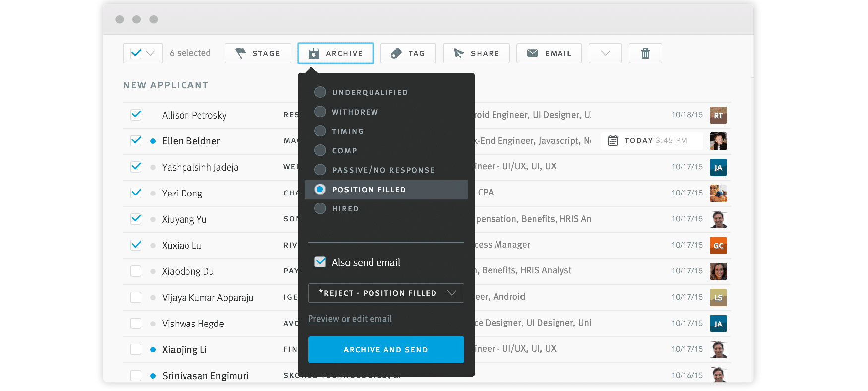Uncheck Yezi Dong's checkbox
868x391 pixels.
click(x=136, y=193)
